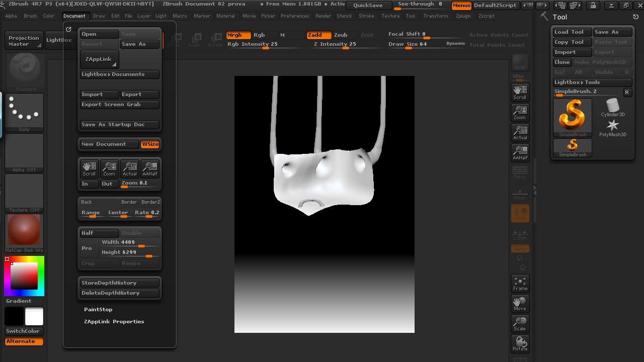Toggle WSize button
The height and width of the screenshot is (362, 644).
click(x=150, y=144)
